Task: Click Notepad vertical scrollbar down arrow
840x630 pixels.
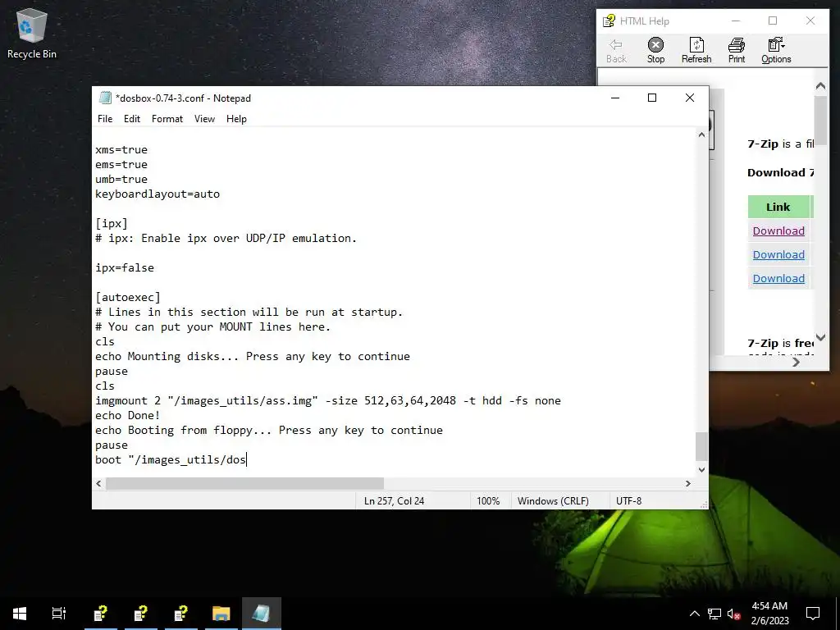Action: [702, 470]
